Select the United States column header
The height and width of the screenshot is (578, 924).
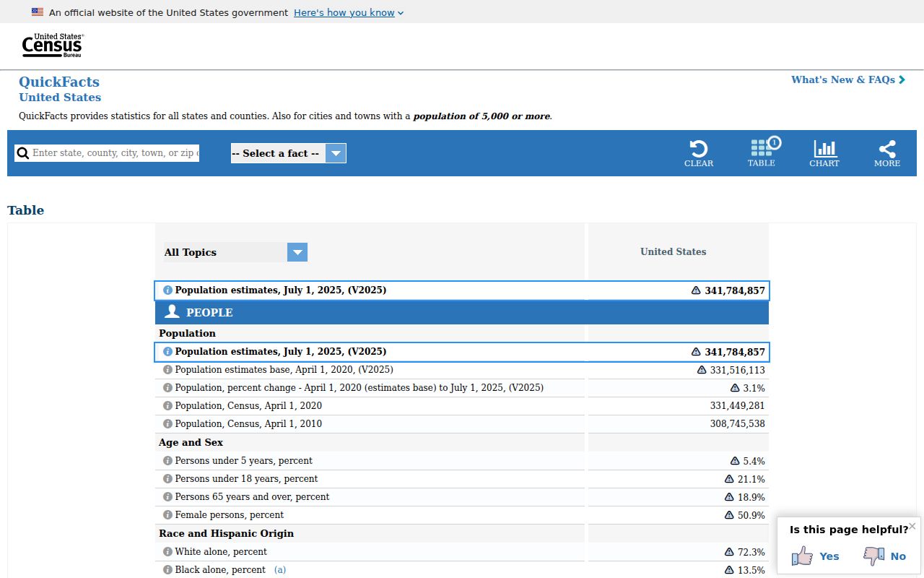[674, 251]
